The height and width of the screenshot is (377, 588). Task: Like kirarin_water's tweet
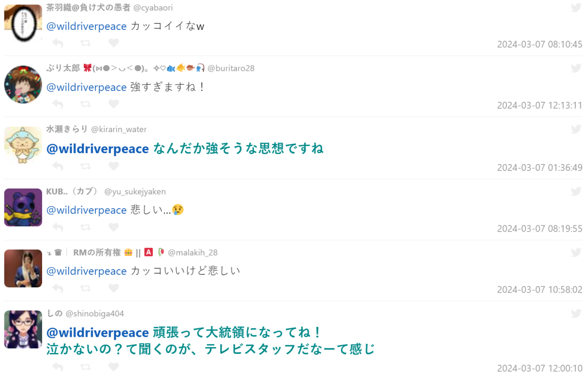coord(113,166)
